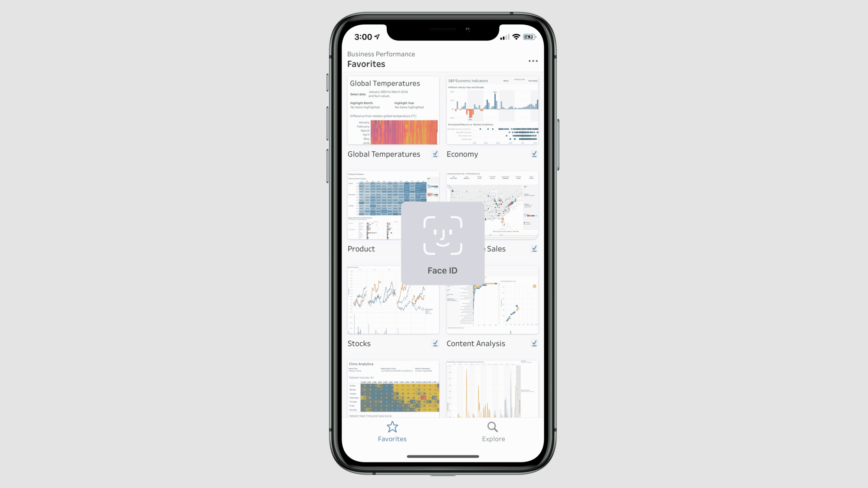Tap the Favorites star icon
The height and width of the screenshot is (488, 868).
[x=391, y=427]
